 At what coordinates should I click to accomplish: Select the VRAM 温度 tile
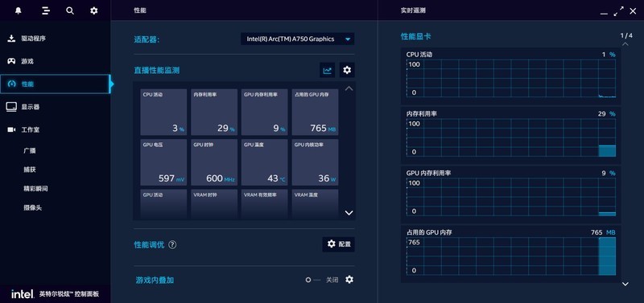[315, 204]
